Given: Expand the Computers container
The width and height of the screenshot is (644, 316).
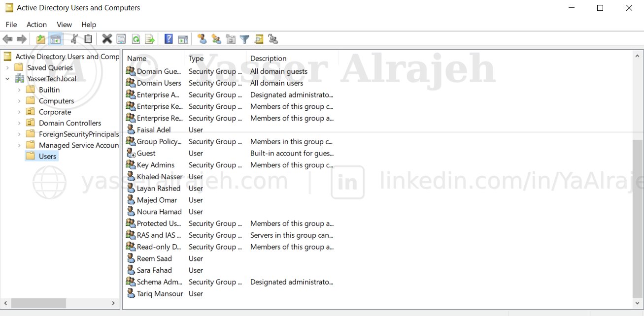Looking at the screenshot, I should 19,101.
